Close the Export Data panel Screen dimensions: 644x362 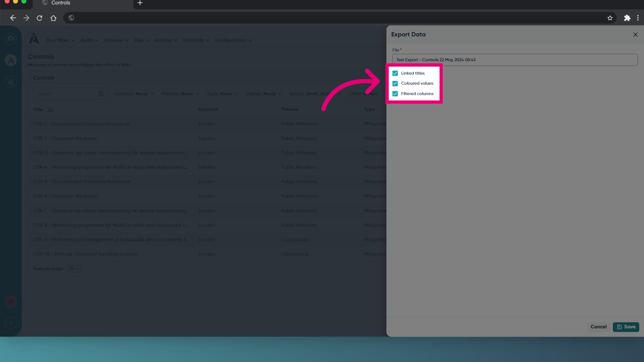pyautogui.click(x=635, y=35)
